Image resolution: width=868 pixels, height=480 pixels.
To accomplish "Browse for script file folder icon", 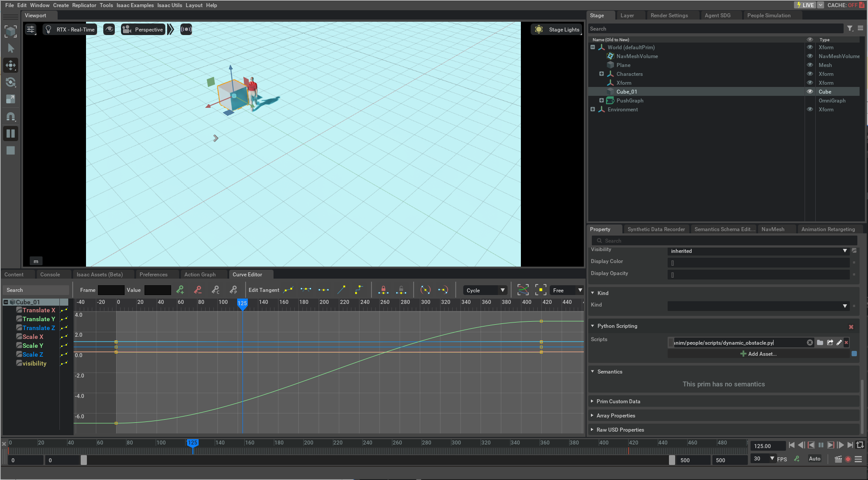I will [x=820, y=342].
